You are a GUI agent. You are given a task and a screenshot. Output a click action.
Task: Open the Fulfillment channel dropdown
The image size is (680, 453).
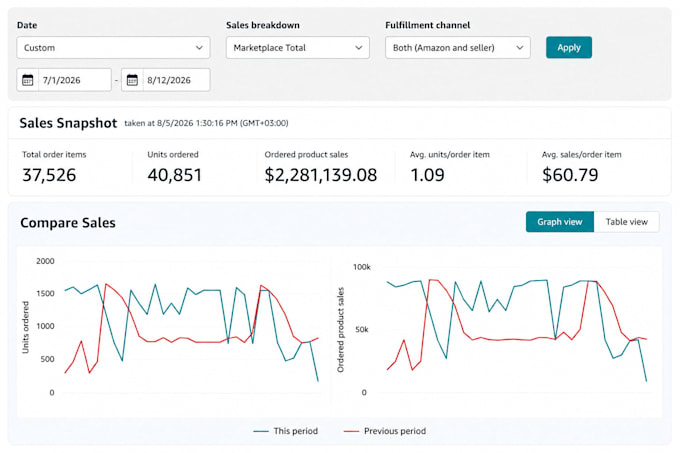pos(458,48)
